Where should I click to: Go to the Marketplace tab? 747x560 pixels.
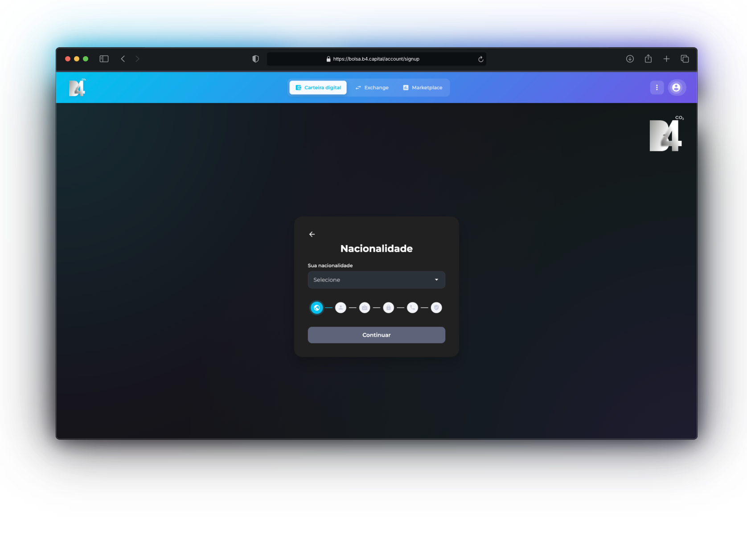pyautogui.click(x=423, y=88)
